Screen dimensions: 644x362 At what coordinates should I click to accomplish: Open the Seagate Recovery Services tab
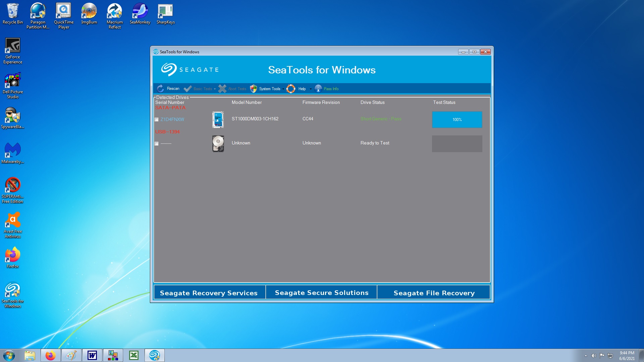(209, 293)
